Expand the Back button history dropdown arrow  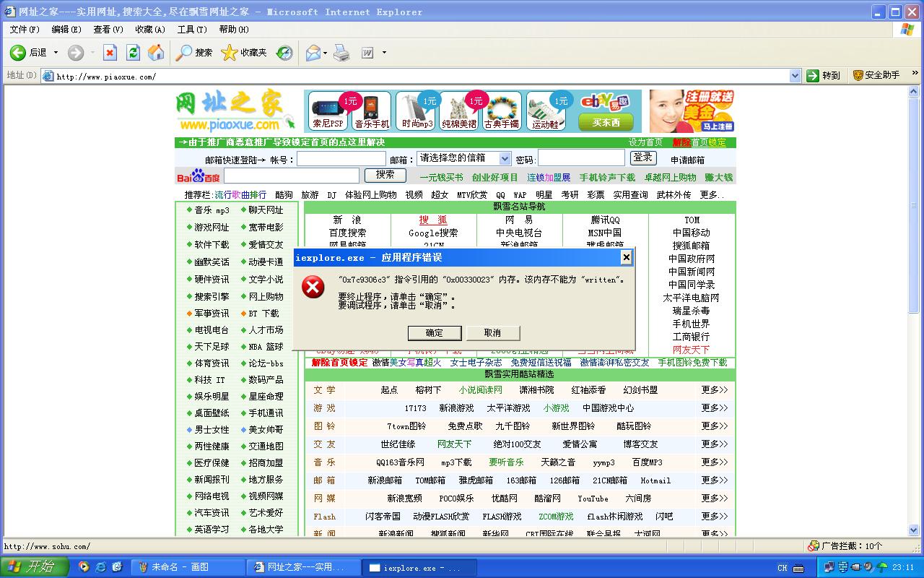56,53
